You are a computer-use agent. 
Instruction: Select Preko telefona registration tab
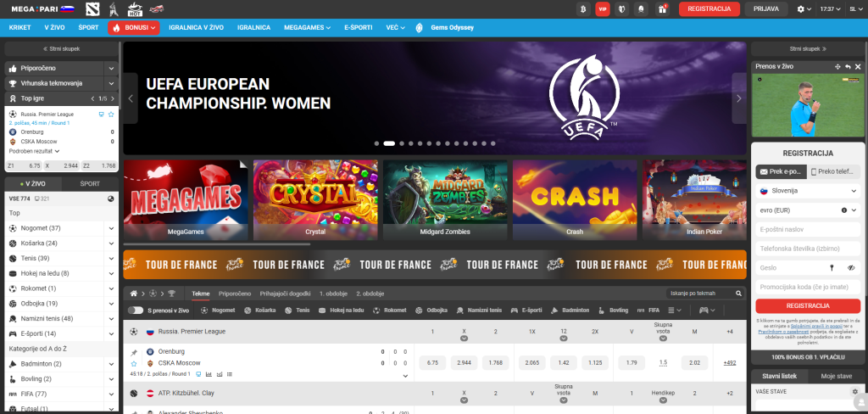[x=834, y=172]
